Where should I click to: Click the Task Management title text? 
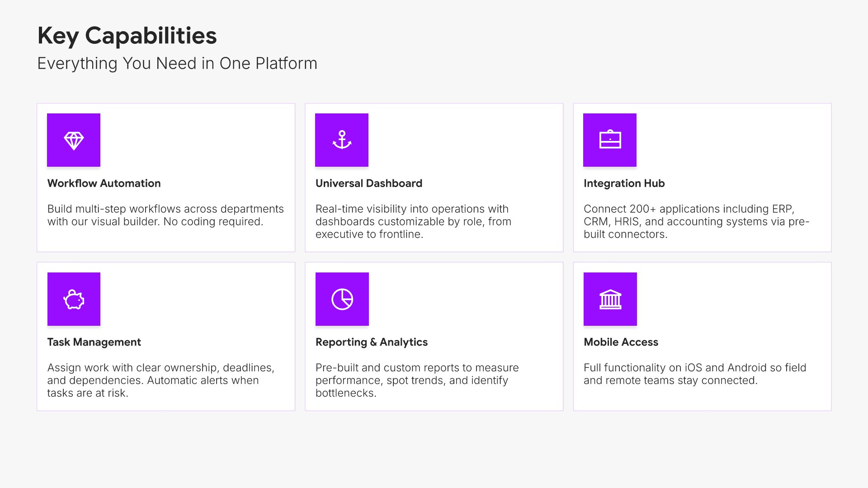point(94,342)
